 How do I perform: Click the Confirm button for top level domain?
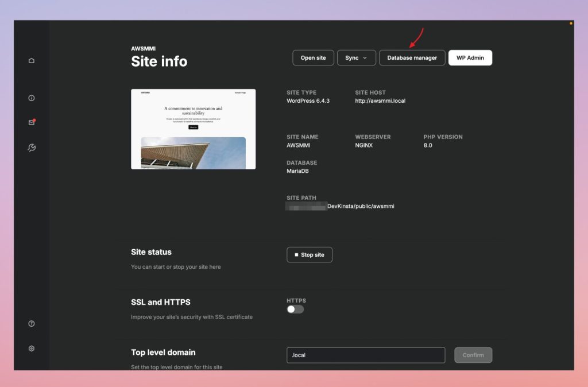pos(473,355)
